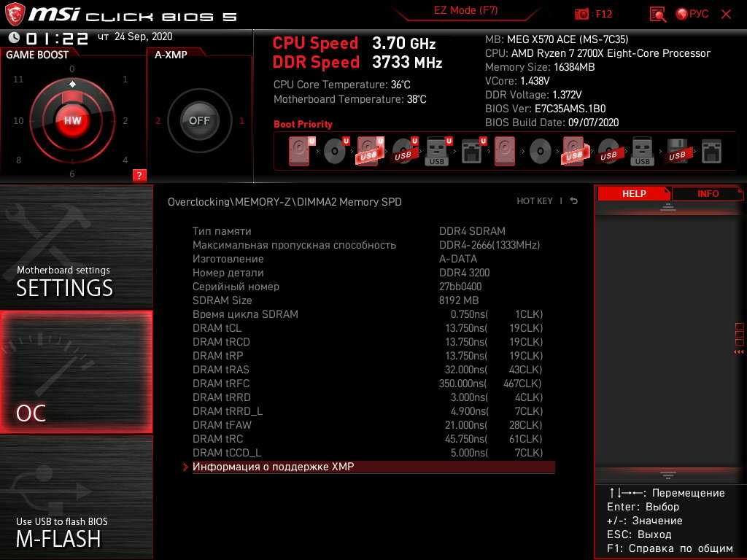Switch to the INFO tab
Image resolution: width=747 pixels, height=560 pixels.
707,193
